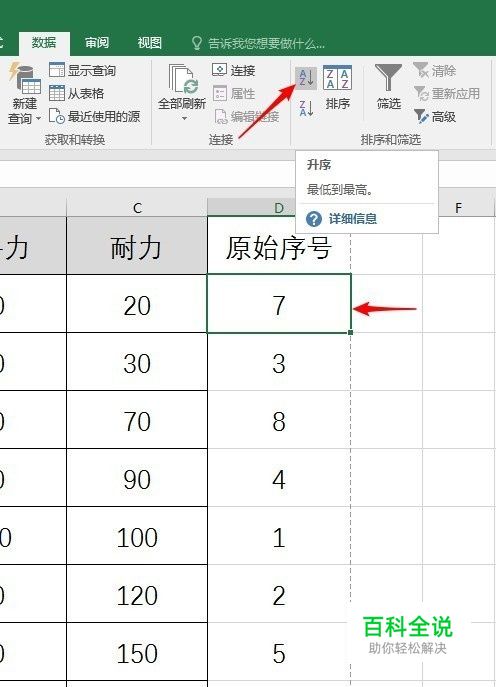Open Recent Sources (最近使用的源)
The width and height of the screenshot is (496, 687).
click(x=94, y=117)
